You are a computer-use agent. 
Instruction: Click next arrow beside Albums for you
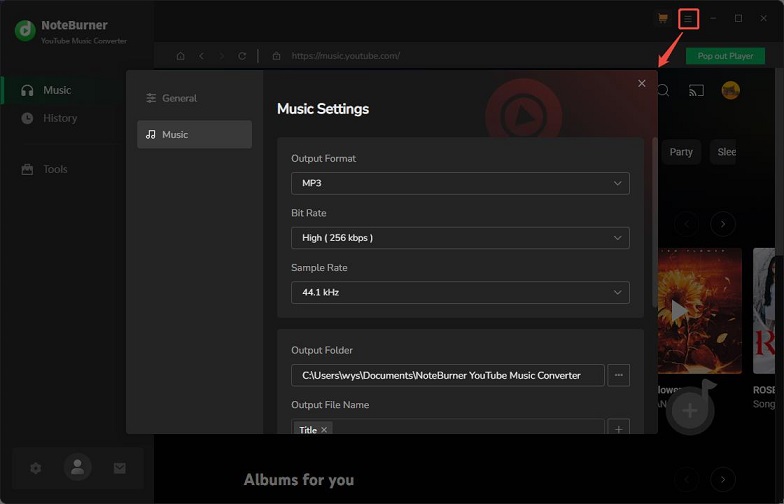pyautogui.click(x=723, y=480)
